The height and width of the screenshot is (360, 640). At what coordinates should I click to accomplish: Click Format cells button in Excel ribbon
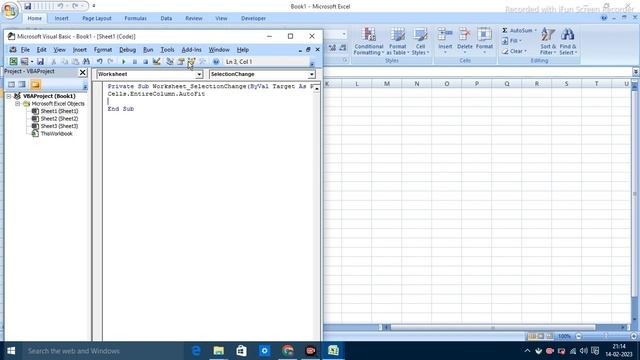484,41
